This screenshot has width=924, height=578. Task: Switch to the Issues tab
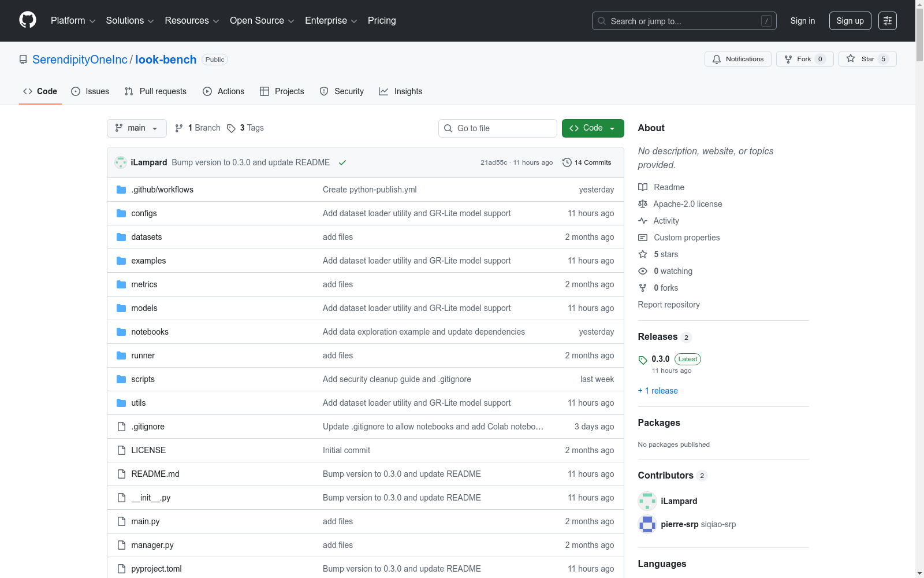click(90, 91)
